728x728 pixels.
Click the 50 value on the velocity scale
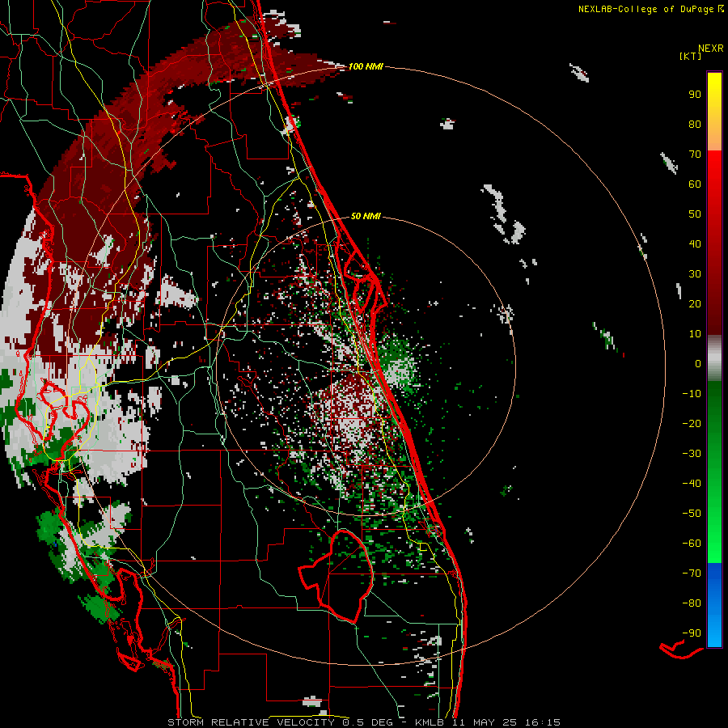pos(695,214)
